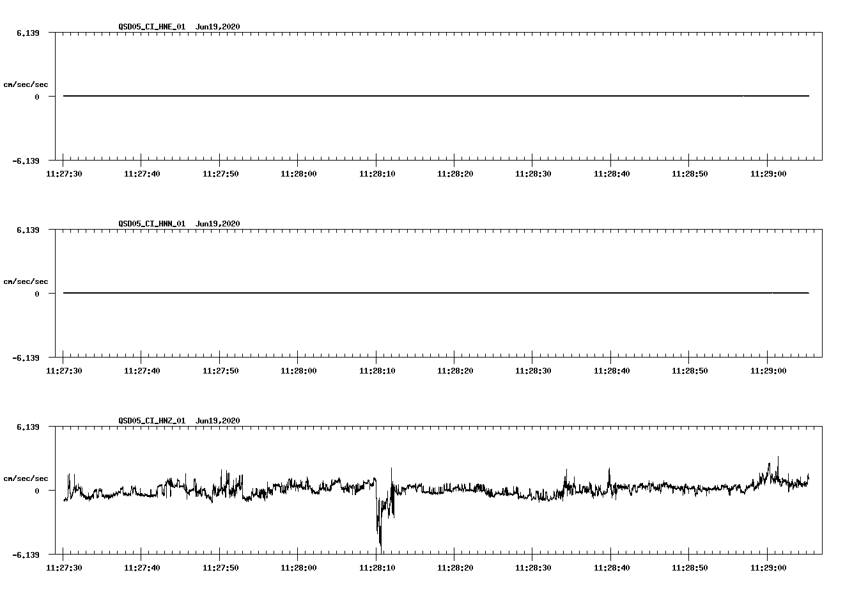Image resolution: width=868 pixels, height=591 pixels.
Task: Pick 11:28:20 on the HNZ time axis
Action: point(455,568)
